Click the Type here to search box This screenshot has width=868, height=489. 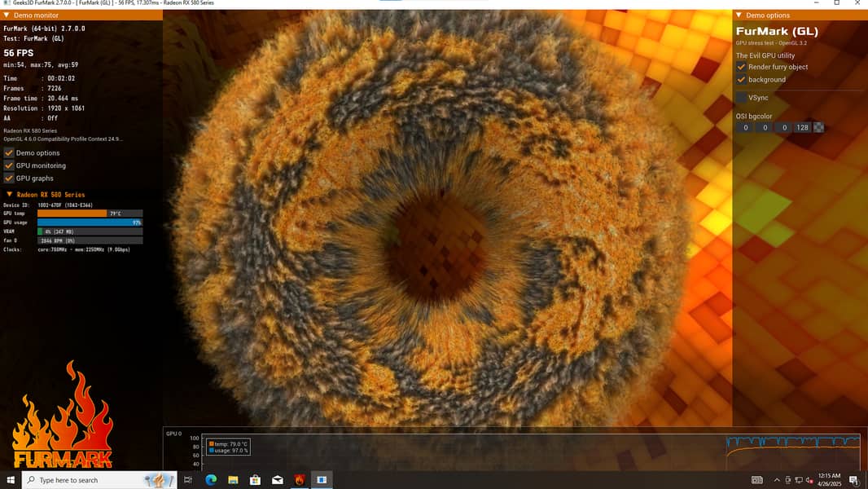pos(99,479)
